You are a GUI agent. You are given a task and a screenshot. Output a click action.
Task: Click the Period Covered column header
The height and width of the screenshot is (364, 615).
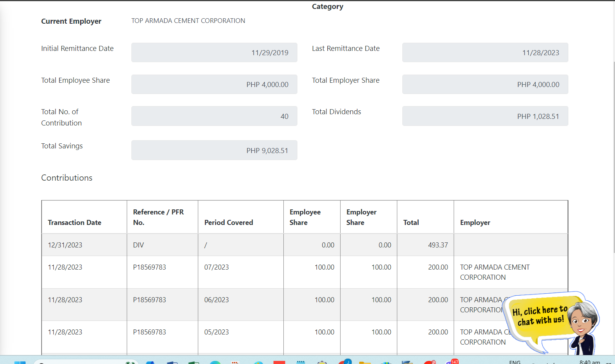pyautogui.click(x=229, y=223)
